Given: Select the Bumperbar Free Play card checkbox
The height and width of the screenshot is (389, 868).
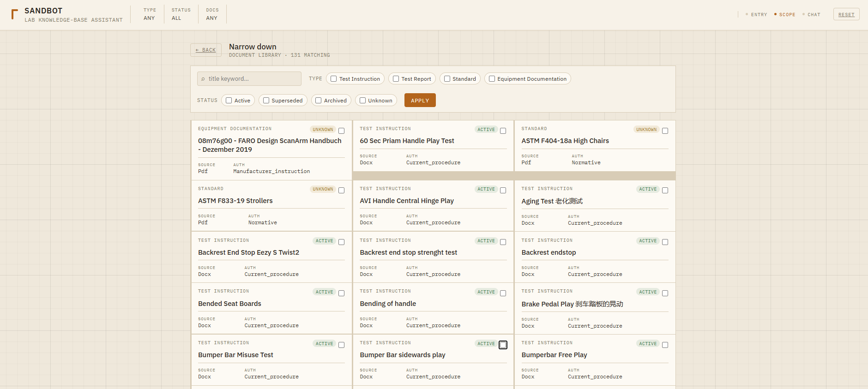Looking at the screenshot, I should (665, 345).
